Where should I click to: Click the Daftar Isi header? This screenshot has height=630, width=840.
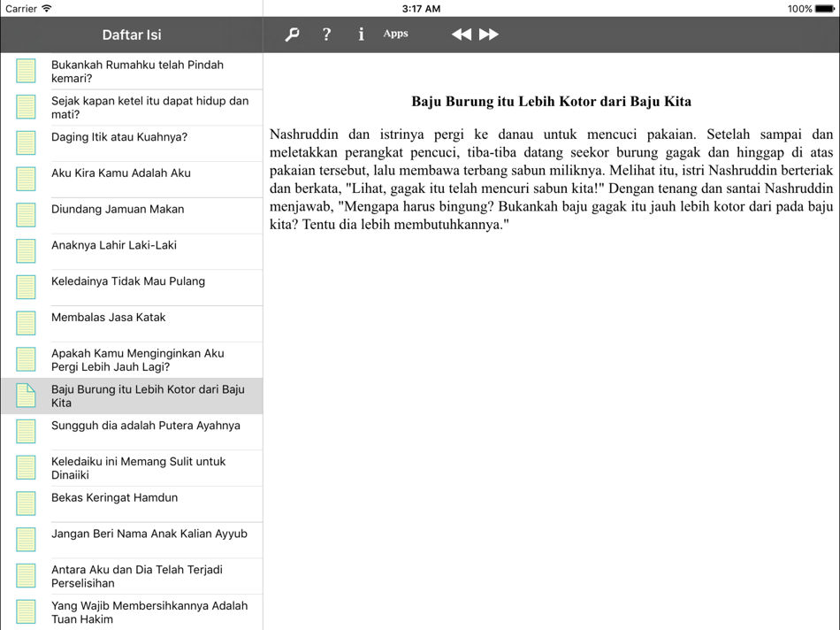131,35
